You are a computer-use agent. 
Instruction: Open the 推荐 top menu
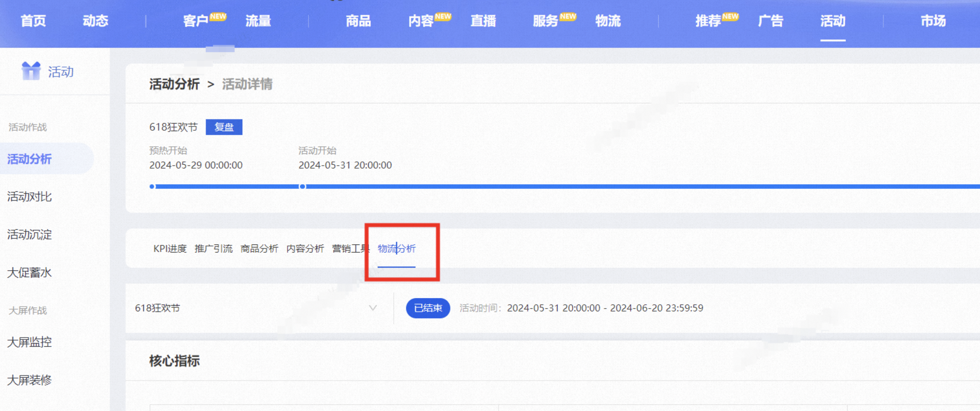click(x=708, y=21)
